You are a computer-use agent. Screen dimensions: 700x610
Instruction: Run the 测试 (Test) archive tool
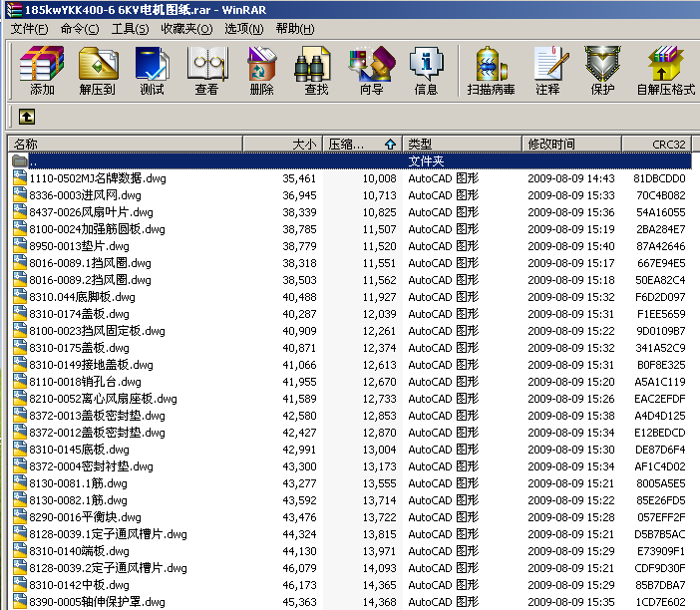[153, 71]
